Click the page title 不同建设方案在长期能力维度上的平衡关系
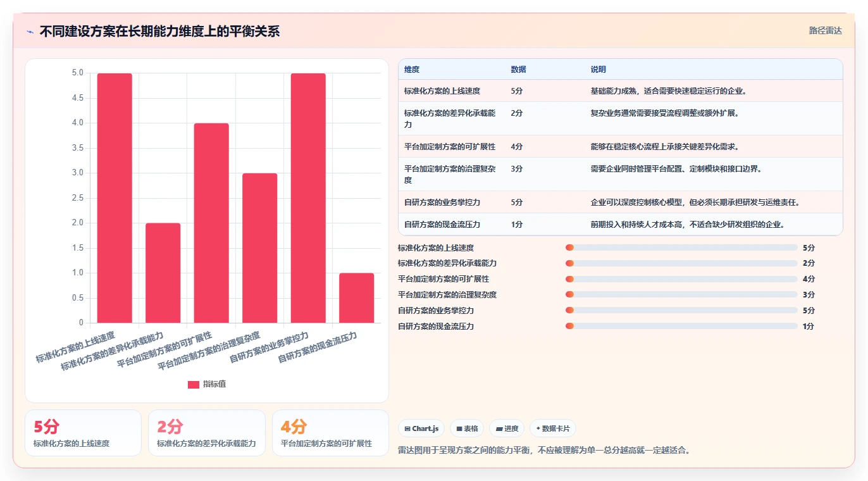Screen dimensions: 868x481 (159, 32)
